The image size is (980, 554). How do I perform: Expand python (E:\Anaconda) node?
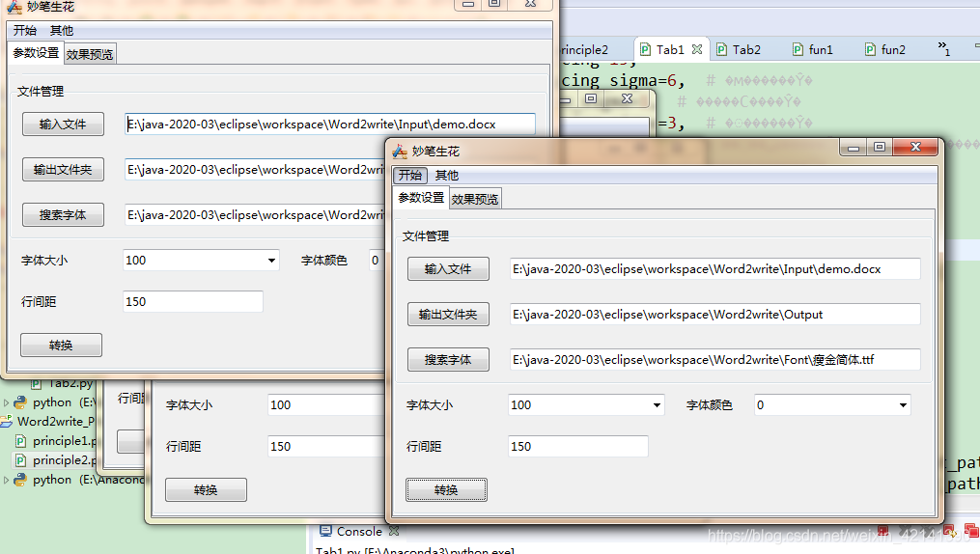[x=6, y=480]
